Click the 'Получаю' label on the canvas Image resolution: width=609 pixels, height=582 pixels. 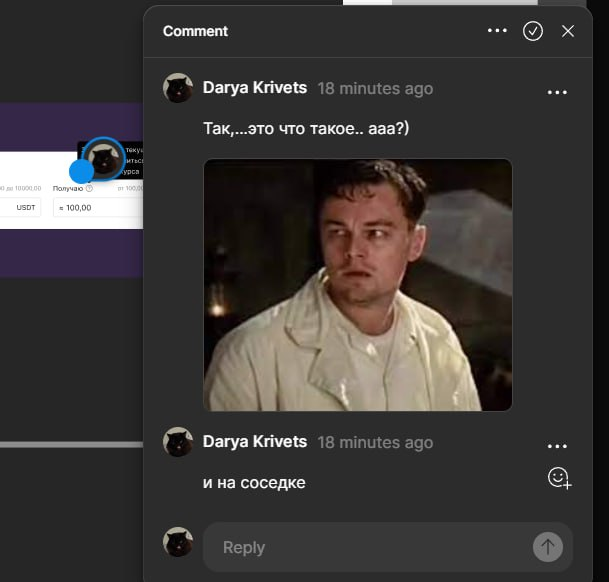point(68,188)
